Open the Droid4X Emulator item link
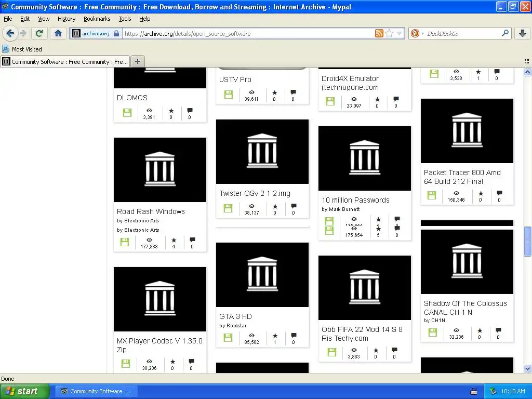Image resolution: width=532 pixels, height=399 pixels. [x=350, y=83]
